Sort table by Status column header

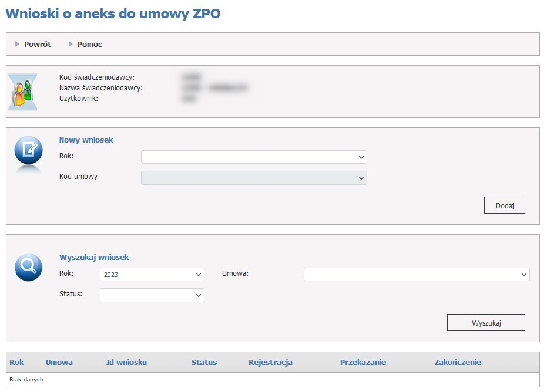(204, 362)
